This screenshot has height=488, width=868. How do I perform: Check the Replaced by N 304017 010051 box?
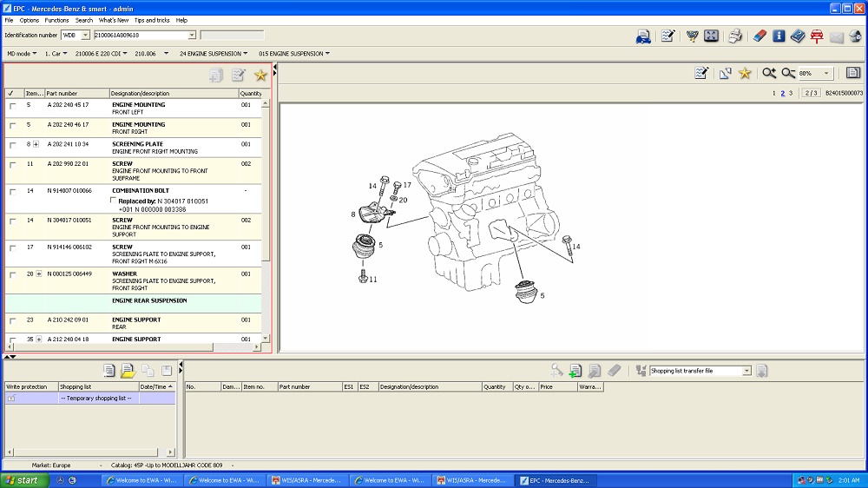114,201
